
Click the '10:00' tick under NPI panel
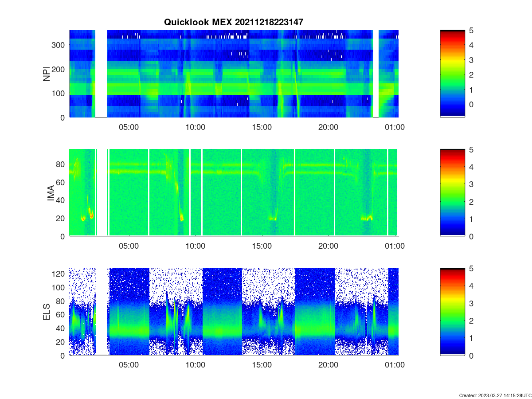[x=196, y=127]
